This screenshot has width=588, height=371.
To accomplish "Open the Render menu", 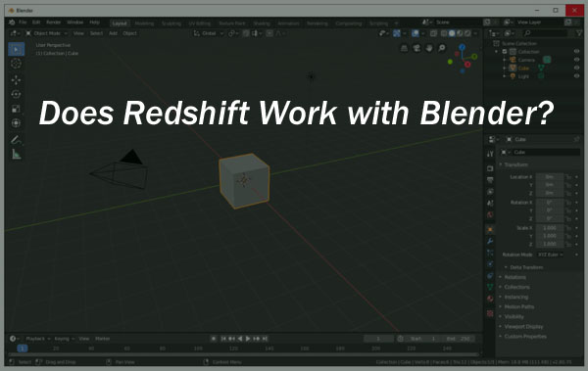I will tap(53, 23).
